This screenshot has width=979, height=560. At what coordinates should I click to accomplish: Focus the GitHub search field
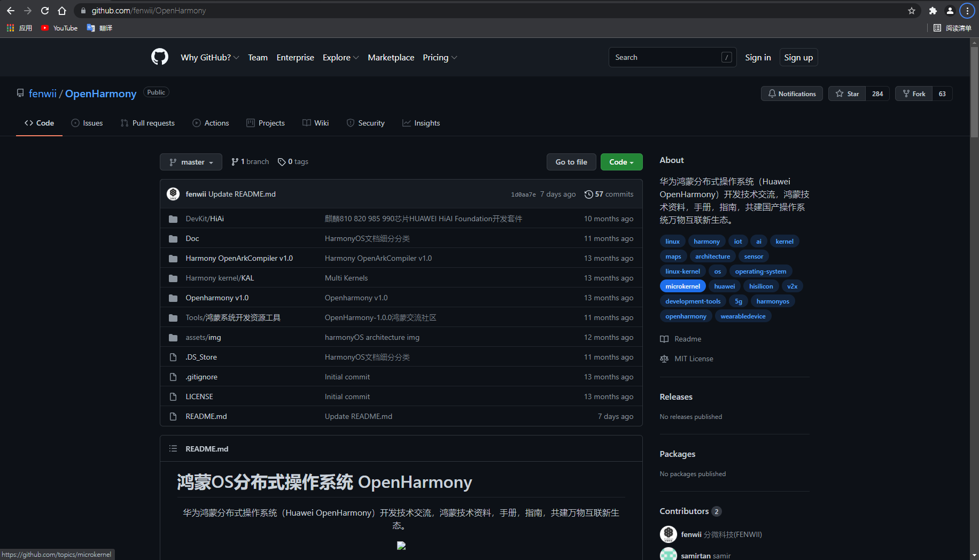coord(672,57)
